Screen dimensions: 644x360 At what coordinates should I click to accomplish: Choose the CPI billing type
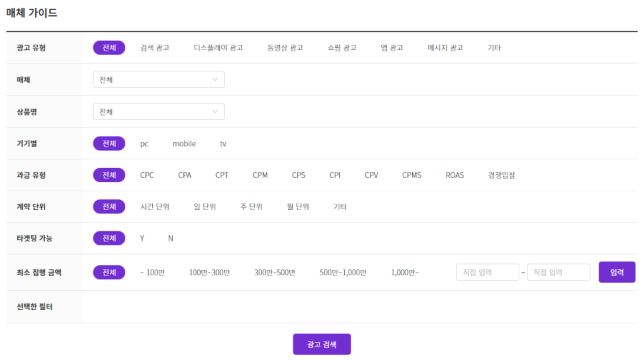(x=335, y=175)
